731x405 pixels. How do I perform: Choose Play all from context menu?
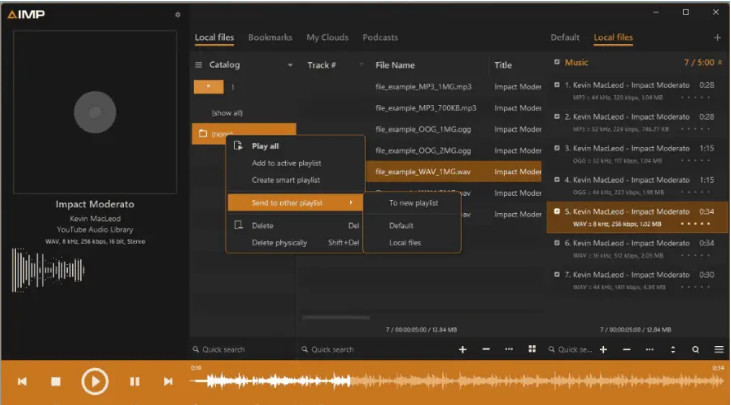pos(265,146)
